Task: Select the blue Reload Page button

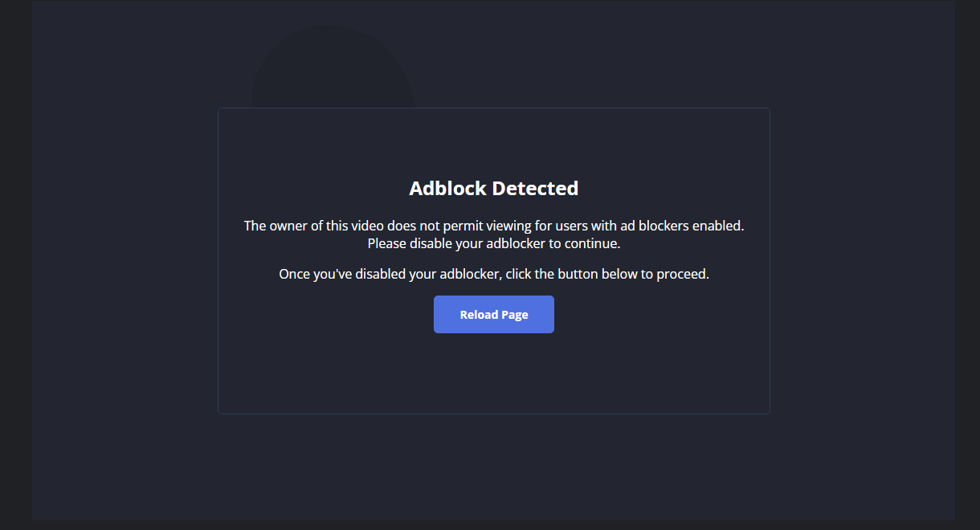Action: click(493, 314)
